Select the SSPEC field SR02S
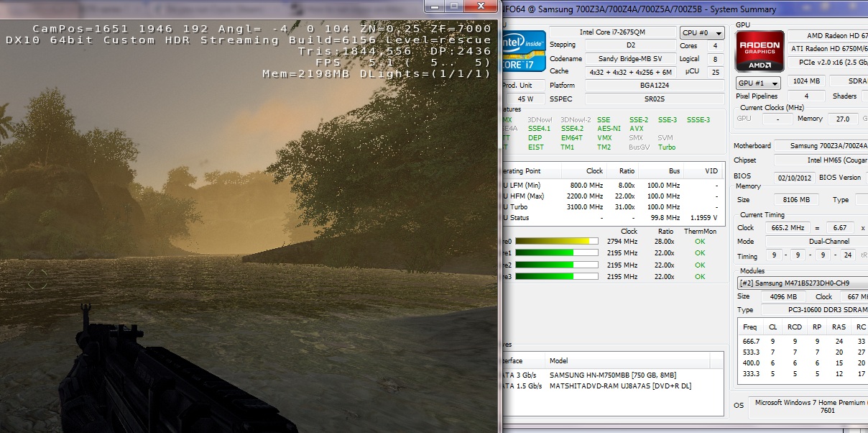The height and width of the screenshot is (433, 868). [x=654, y=99]
